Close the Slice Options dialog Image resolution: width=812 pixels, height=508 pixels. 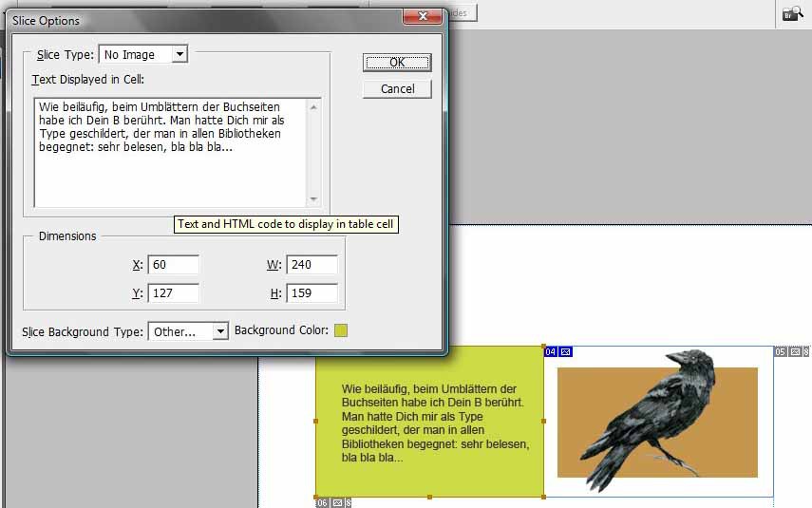(421, 17)
